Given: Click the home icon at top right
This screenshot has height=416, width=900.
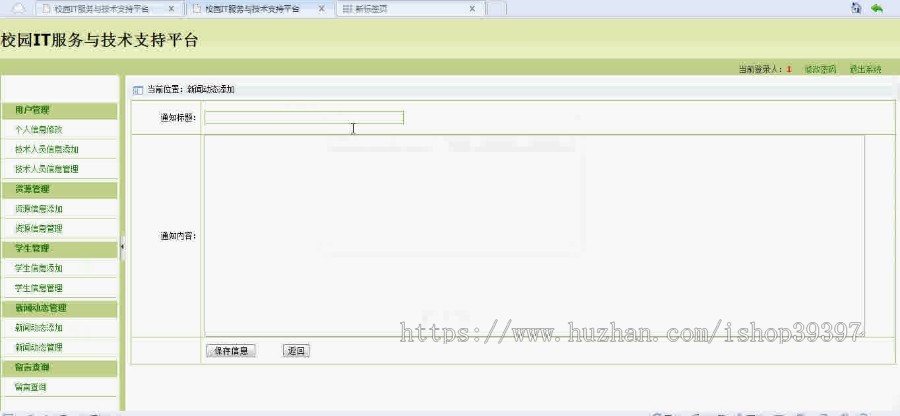Looking at the screenshot, I should [856, 8].
